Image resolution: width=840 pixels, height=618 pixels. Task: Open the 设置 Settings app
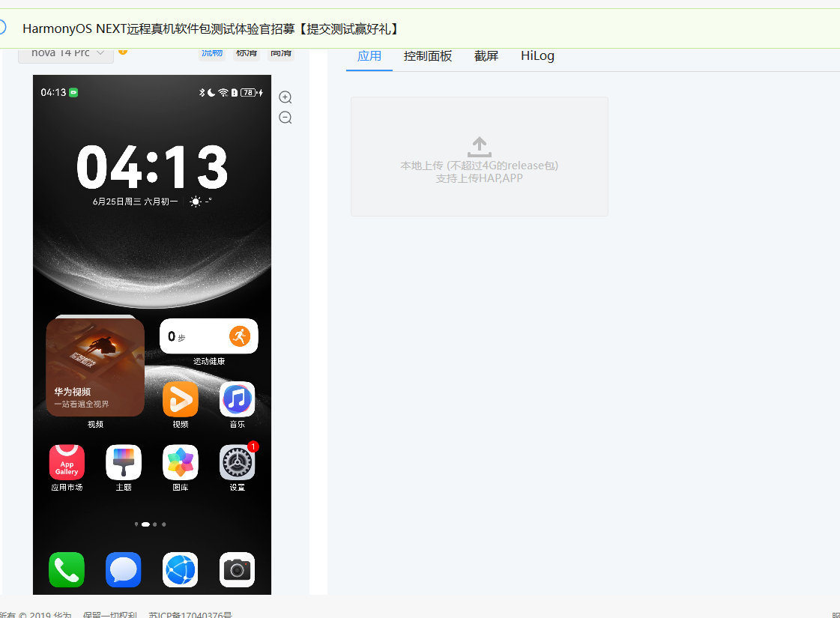pos(237,464)
